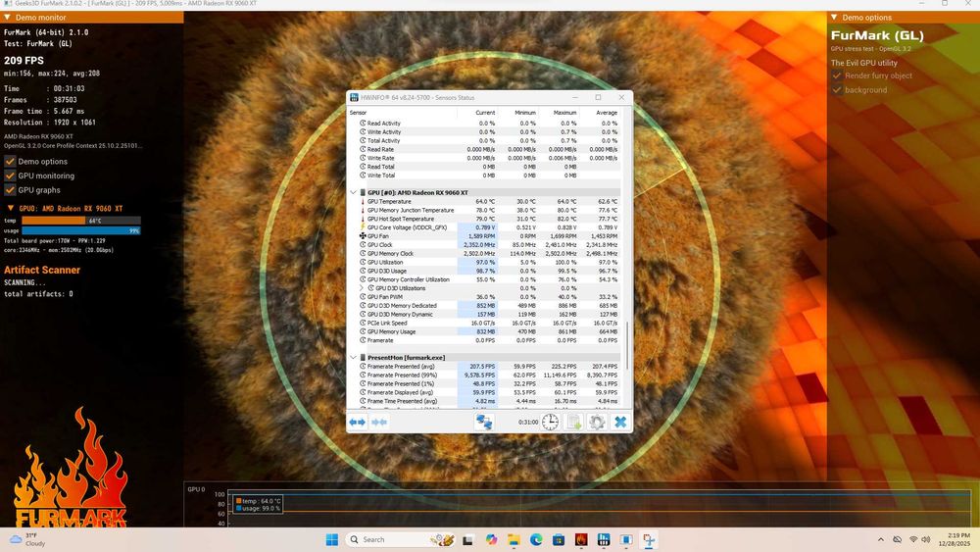
Task: Show hidden icons via system tray chevron
Action: point(881,539)
